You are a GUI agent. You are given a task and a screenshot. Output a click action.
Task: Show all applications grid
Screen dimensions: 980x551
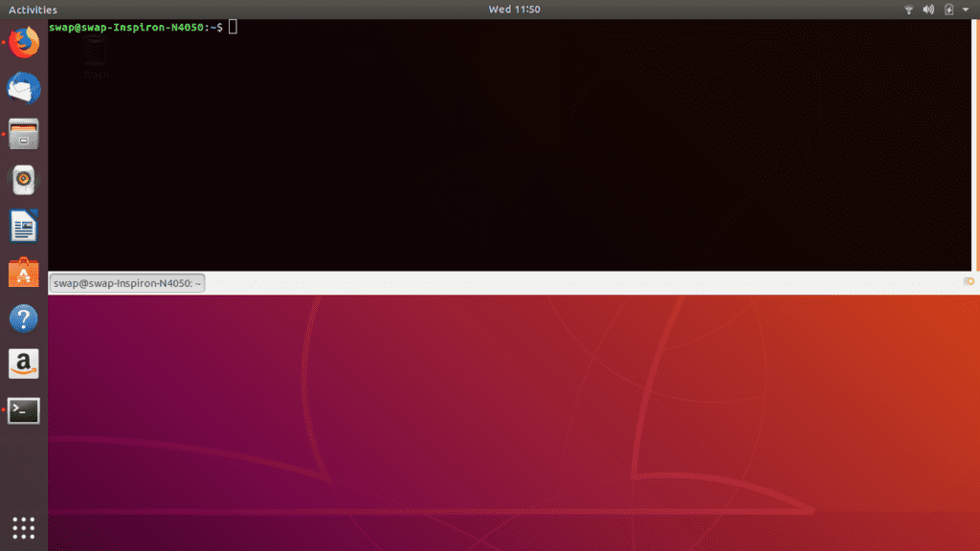tap(22, 528)
